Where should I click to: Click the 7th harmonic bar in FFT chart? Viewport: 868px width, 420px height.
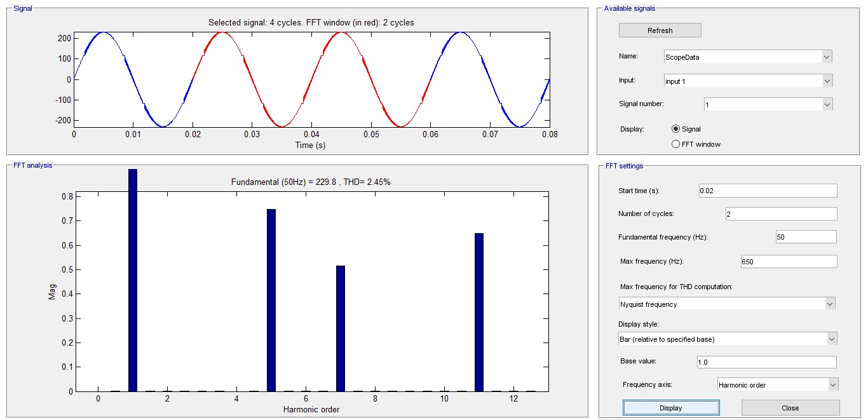pos(341,329)
